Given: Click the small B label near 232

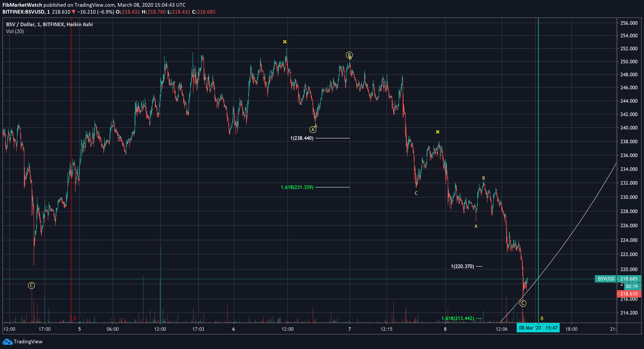Looking at the screenshot, I should click(x=483, y=178).
